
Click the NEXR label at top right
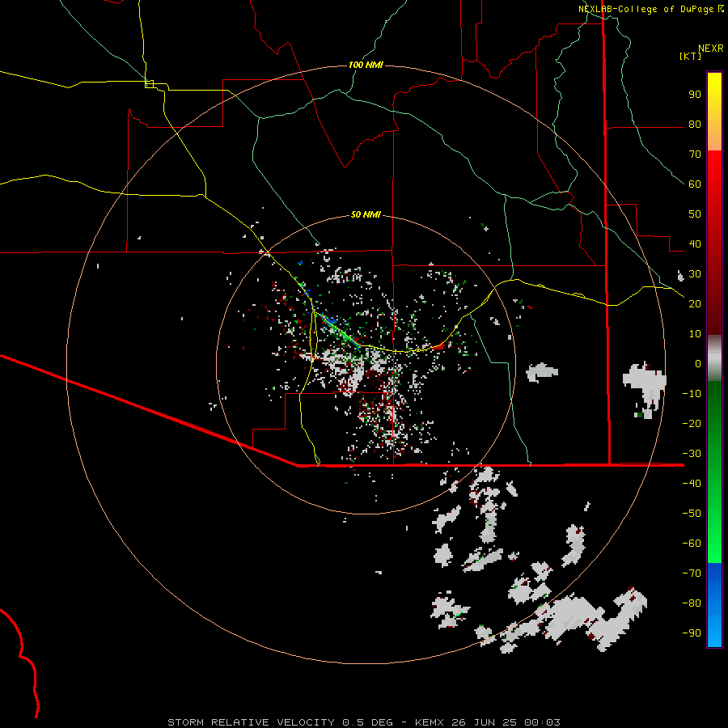(711, 49)
